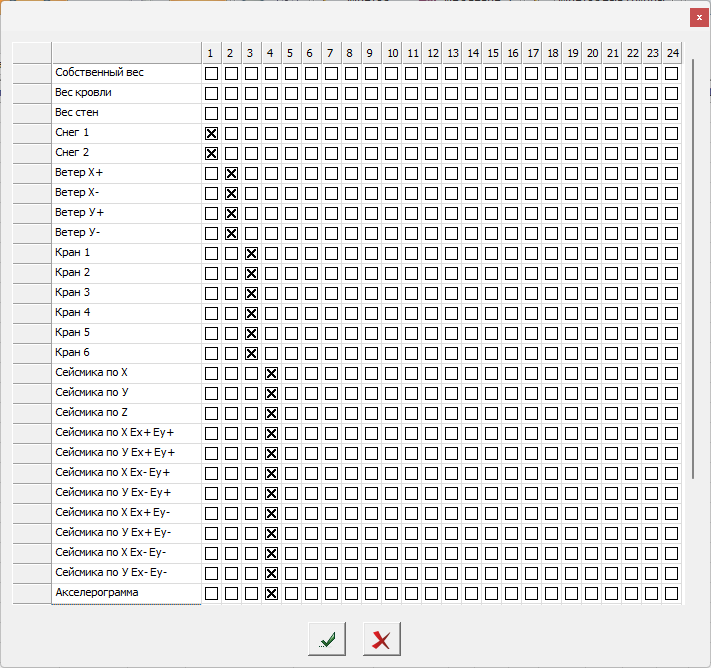
Task: Uncheck column 2 for Ветер X+
Action: point(231,173)
